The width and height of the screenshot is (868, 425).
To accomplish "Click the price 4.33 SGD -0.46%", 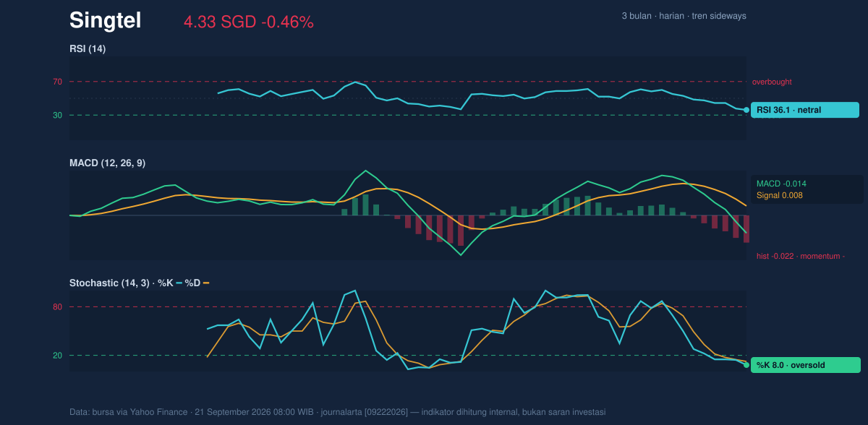I will coord(249,22).
